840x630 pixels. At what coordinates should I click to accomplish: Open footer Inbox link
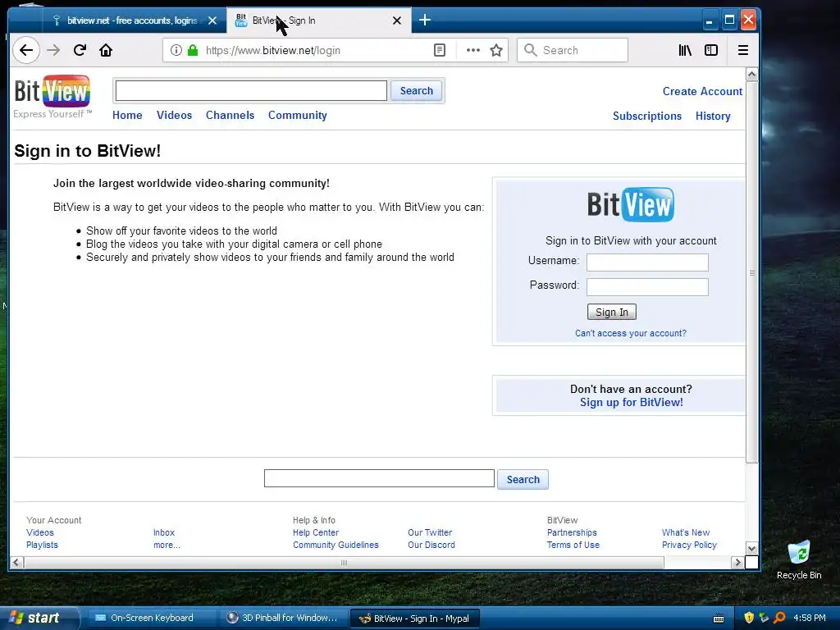pos(164,532)
